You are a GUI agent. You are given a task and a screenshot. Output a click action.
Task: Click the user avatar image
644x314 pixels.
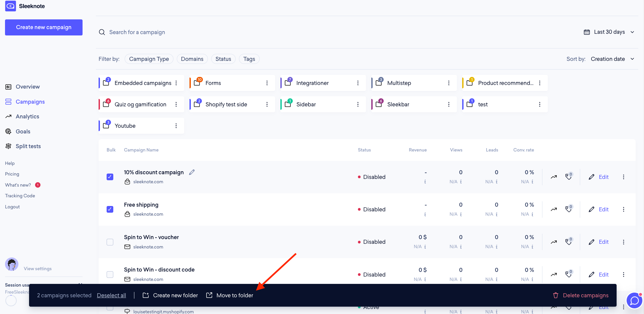[x=12, y=264]
